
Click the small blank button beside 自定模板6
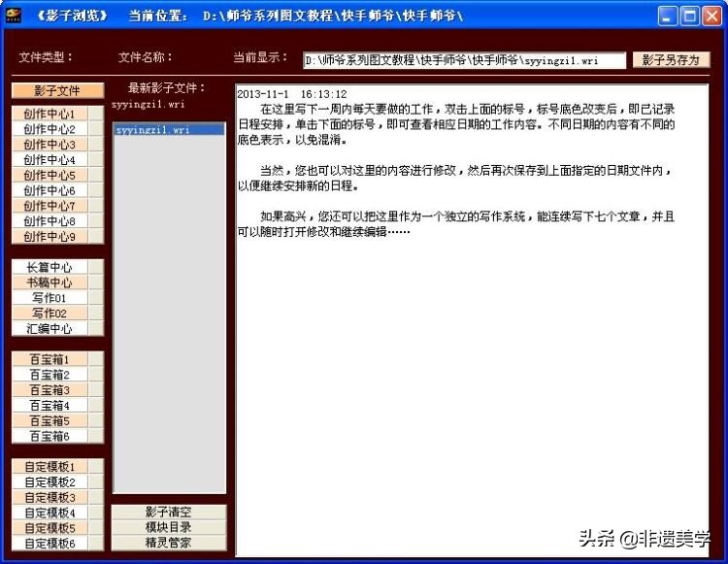96,543
